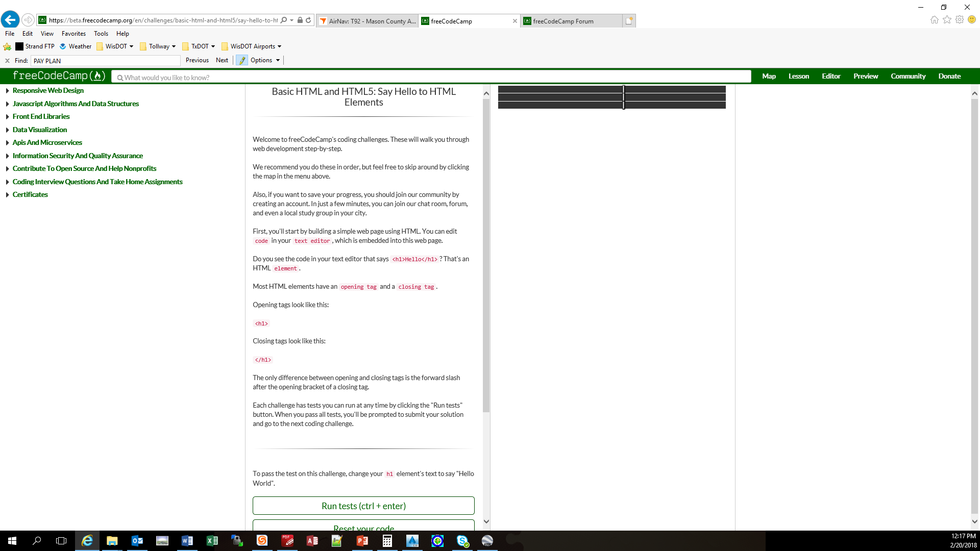
Task: Launch Microsoft Word from the taskbar
Action: pyautogui.click(x=187, y=540)
